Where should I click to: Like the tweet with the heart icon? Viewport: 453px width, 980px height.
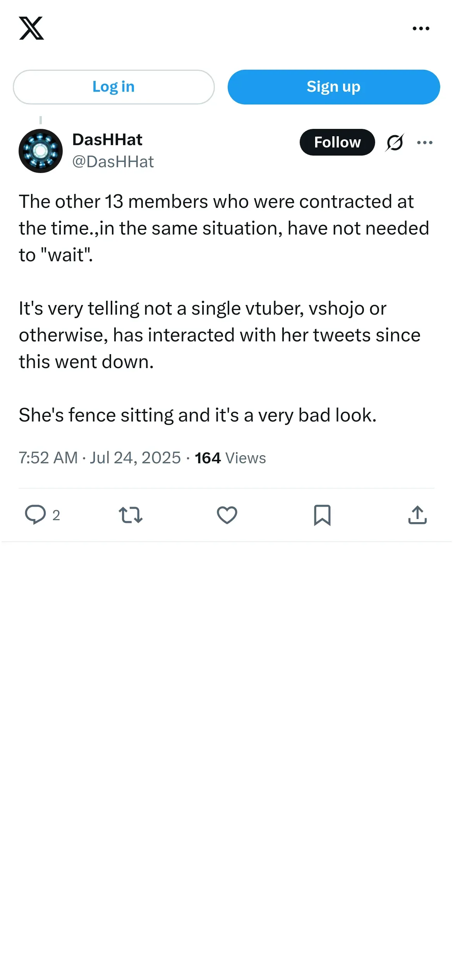pyautogui.click(x=227, y=515)
